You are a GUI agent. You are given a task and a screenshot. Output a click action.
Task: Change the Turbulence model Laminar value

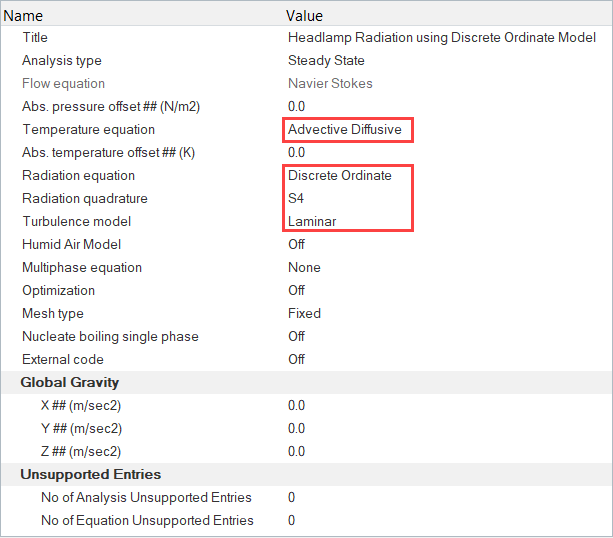pyautogui.click(x=312, y=222)
